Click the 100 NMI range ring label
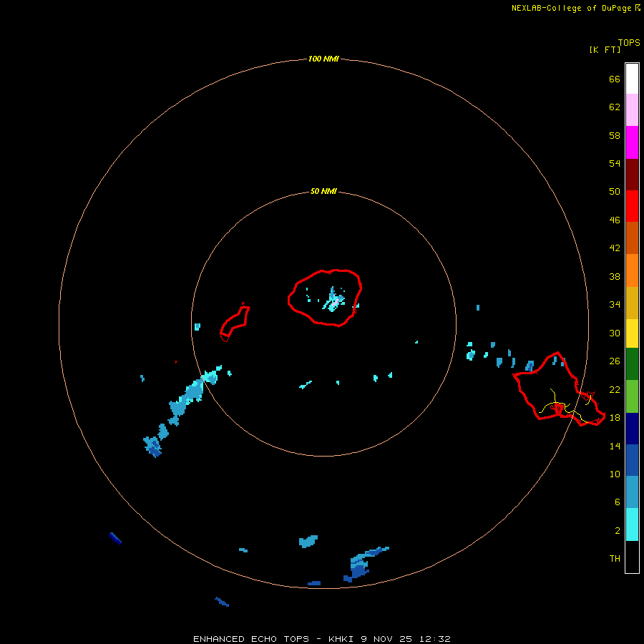This screenshot has width=644, height=644. [323, 59]
